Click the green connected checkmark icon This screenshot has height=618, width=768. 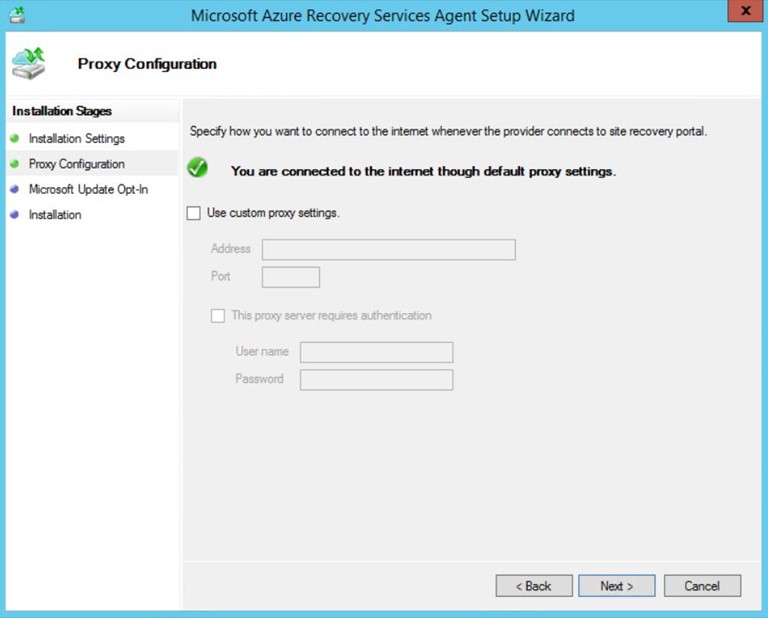coord(198,169)
